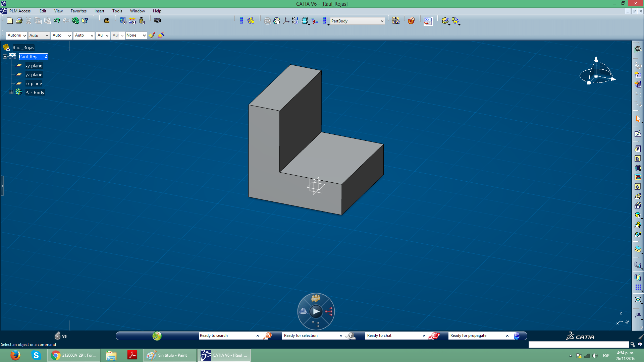
Task: Switch to Sin título - Paint window
Action: point(170,355)
